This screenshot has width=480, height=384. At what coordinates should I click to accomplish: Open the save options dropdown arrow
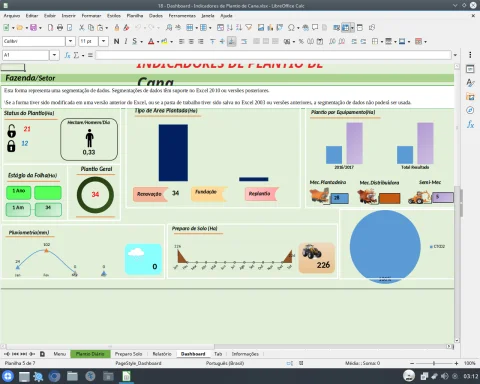[x=40, y=28]
